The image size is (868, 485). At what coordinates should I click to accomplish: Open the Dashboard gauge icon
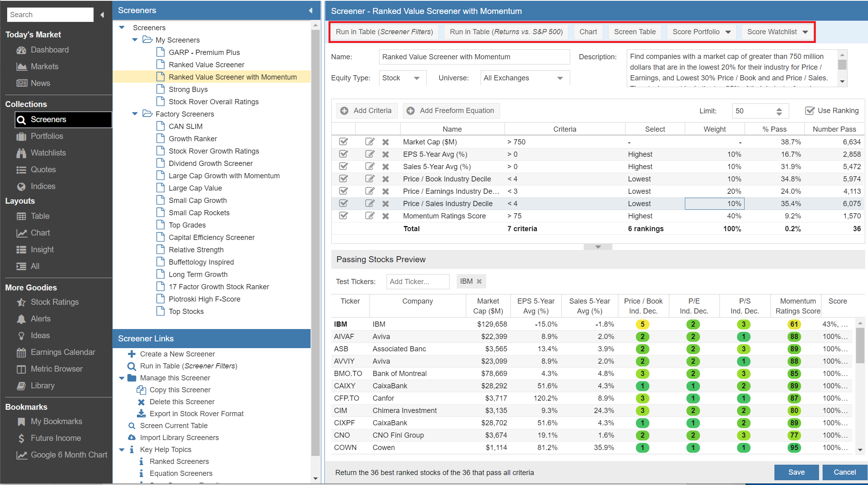point(21,50)
